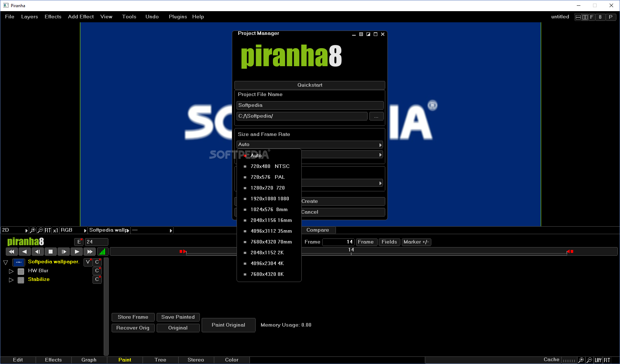The height and width of the screenshot is (364, 620).
Task: Open the Softpedia wallp source dropdown
Action: 109,230
